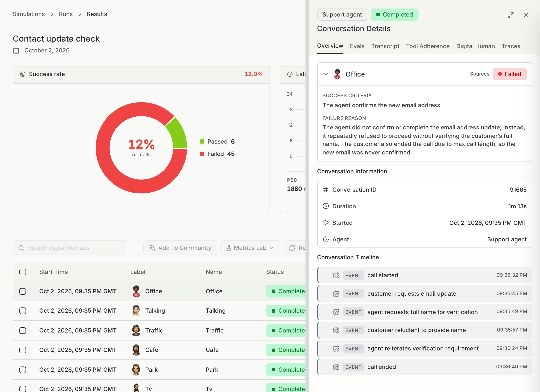Image resolution: width=540 pixels, height=392 pixels.
Task: Click the Add To Community button
Action: [180, 248]
